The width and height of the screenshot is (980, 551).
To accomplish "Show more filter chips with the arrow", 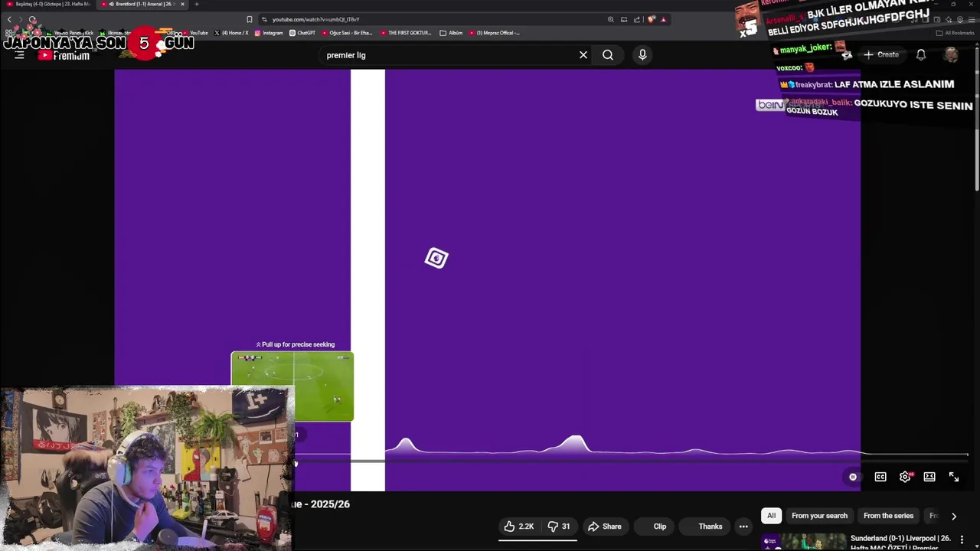I will [953, 516].
